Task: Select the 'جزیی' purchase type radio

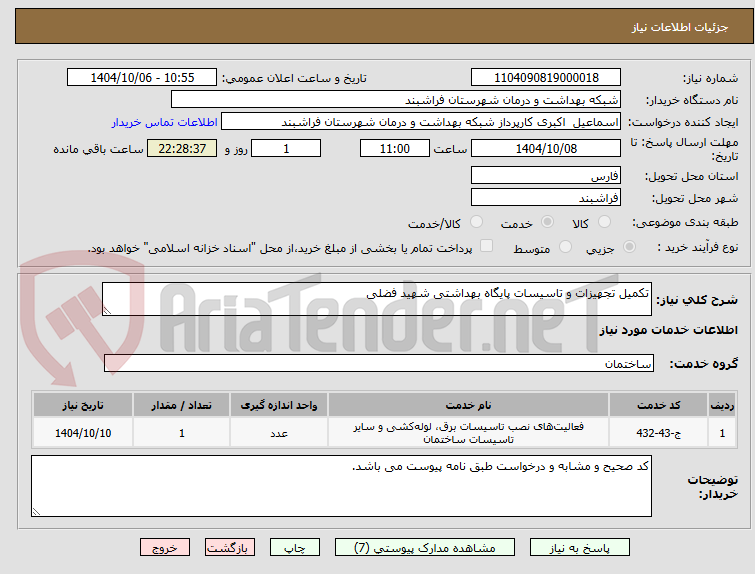Action: click(x=629, y=247)
